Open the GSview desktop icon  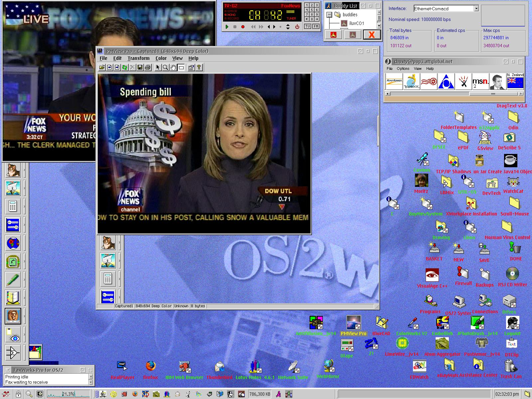point(484,138)
